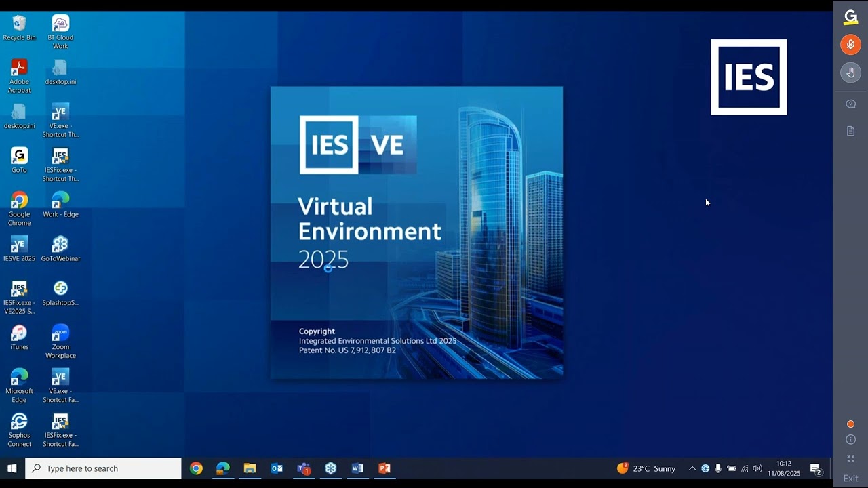Open PowerPoint from the taskbar

click(384, 468)
